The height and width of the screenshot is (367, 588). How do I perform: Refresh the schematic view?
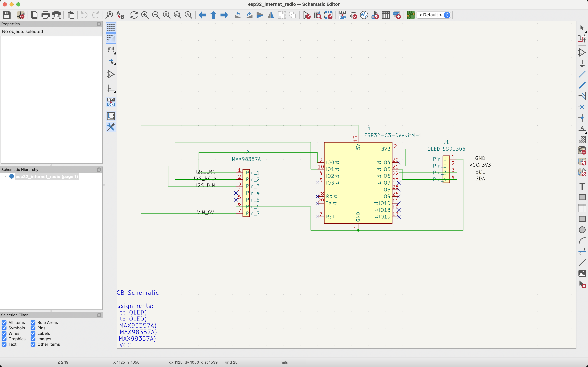point(134,15)
